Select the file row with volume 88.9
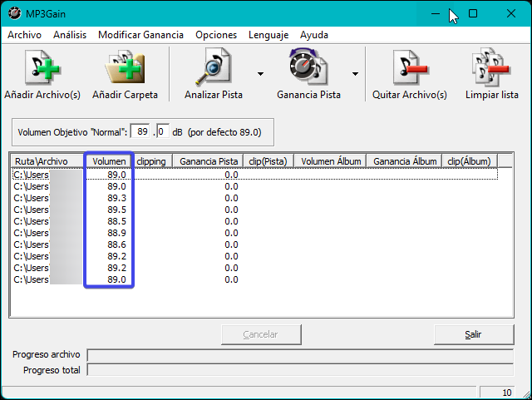 [255, 233]
